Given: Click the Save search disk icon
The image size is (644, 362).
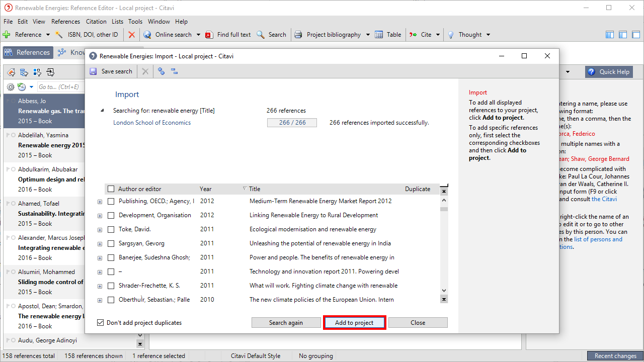Looking at the screenshot, I should click(x=93, y=71).
